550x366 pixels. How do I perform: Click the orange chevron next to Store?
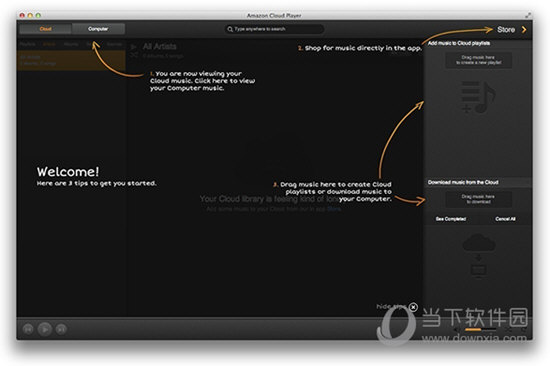(x=524, y=29)
